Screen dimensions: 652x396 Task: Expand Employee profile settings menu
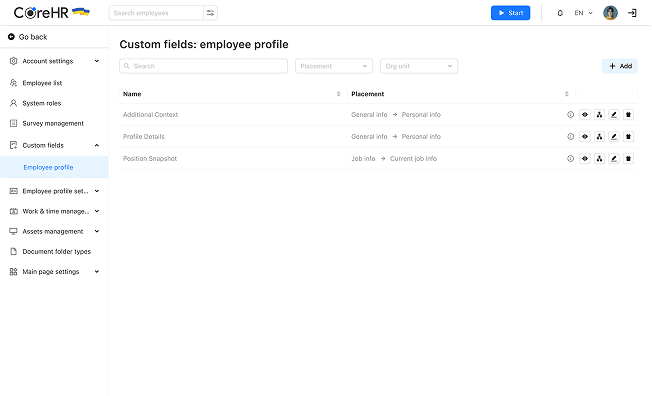tap(54, 191)
